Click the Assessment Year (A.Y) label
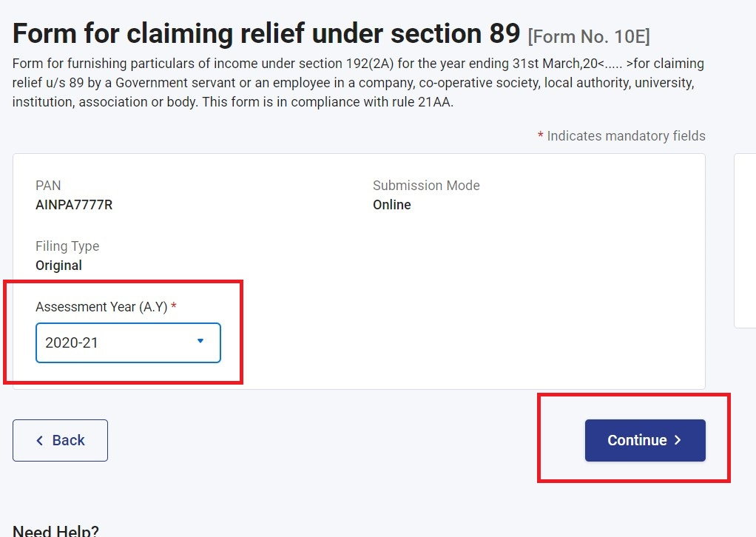Image resolution: width=756 pixels, height=537 pixels. tap(101, 307)
